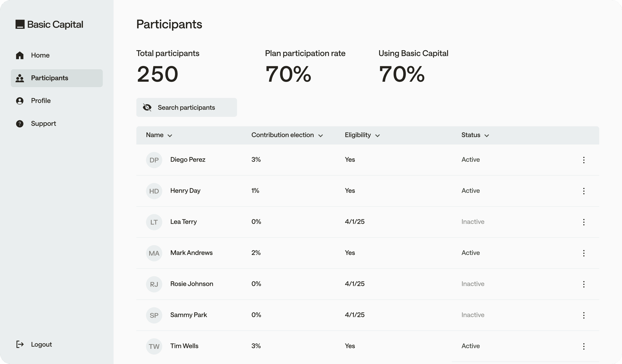Viewport: 622px width, 364px height.
Task: Expand the Status column dropdown arrow
Action: pyautogui.click(x=487, y=136)
